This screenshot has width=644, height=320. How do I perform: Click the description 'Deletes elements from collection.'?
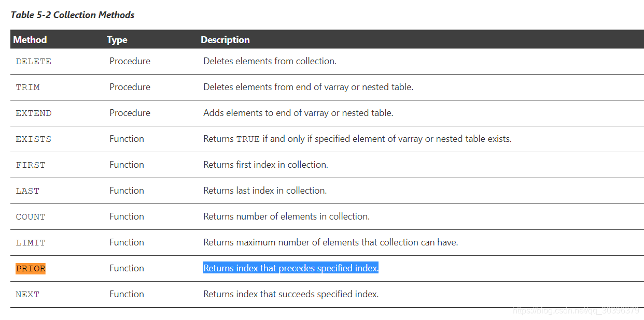(x=270, y=61)
